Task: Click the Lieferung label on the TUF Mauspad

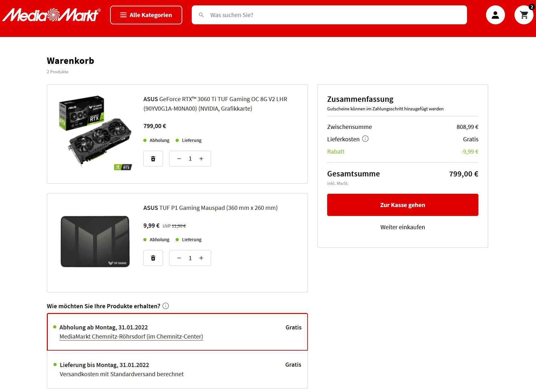Action: tap(192, 240)
